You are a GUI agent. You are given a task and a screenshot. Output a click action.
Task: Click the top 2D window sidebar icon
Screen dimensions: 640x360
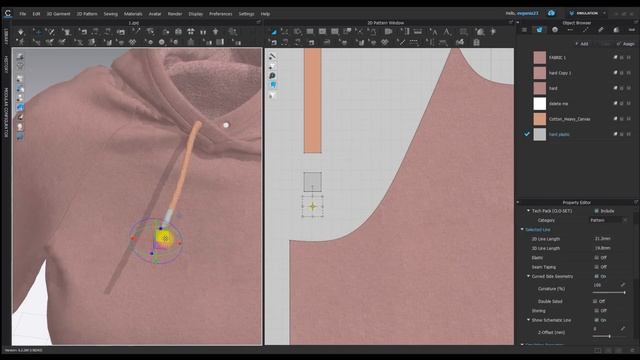point(272,56)
